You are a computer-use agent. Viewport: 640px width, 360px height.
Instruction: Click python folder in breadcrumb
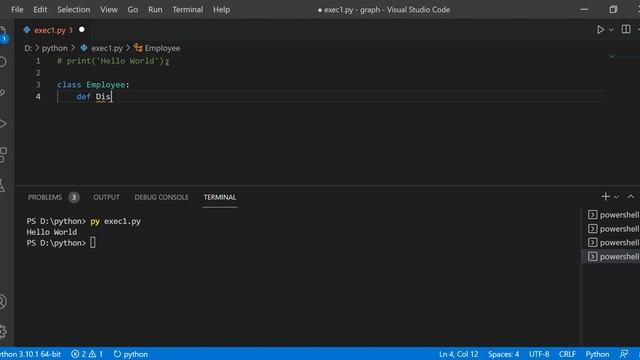click(55, 48)
